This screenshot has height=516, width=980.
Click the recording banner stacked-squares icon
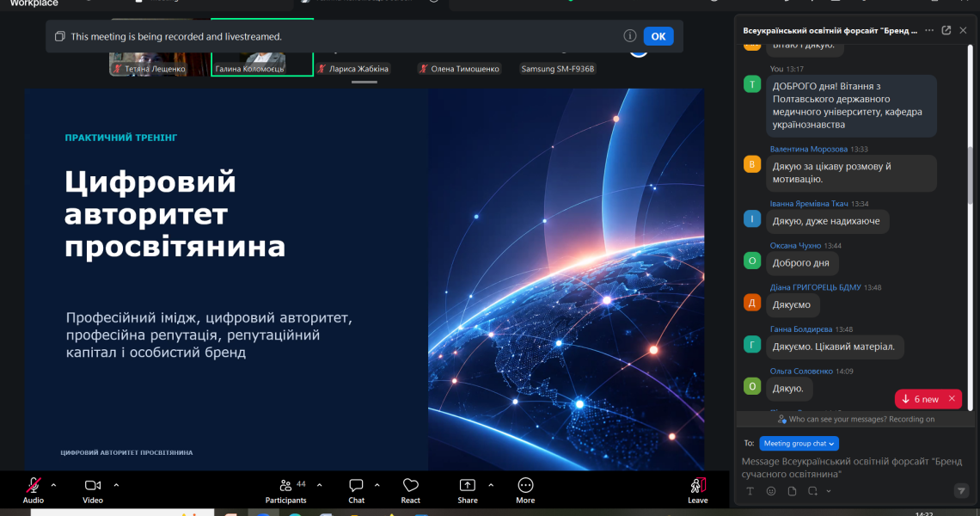coord(60,36)
